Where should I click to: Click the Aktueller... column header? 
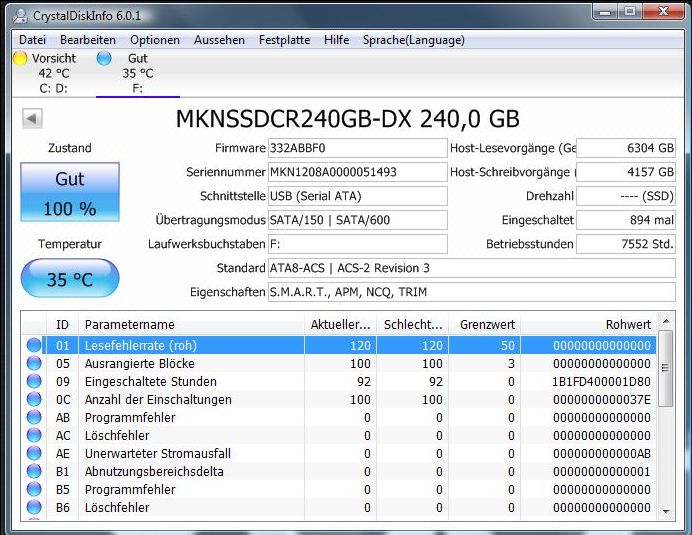point(340,324)
